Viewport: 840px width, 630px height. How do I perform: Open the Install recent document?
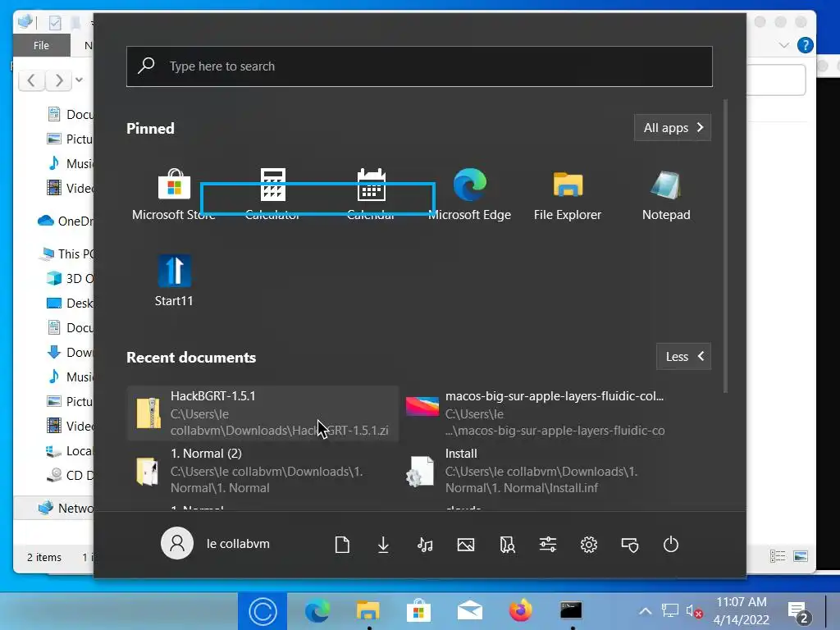pyautogui.click(x=536, y=470)
